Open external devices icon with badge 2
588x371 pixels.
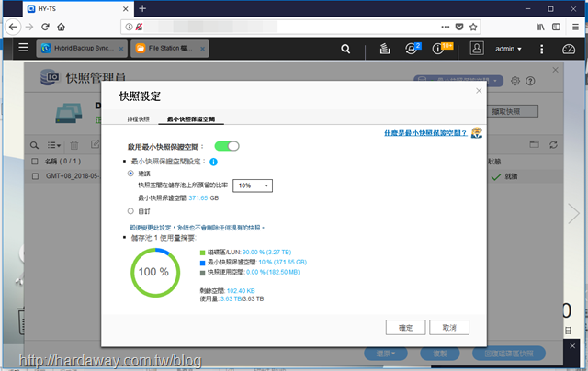(x=413, y=49)
